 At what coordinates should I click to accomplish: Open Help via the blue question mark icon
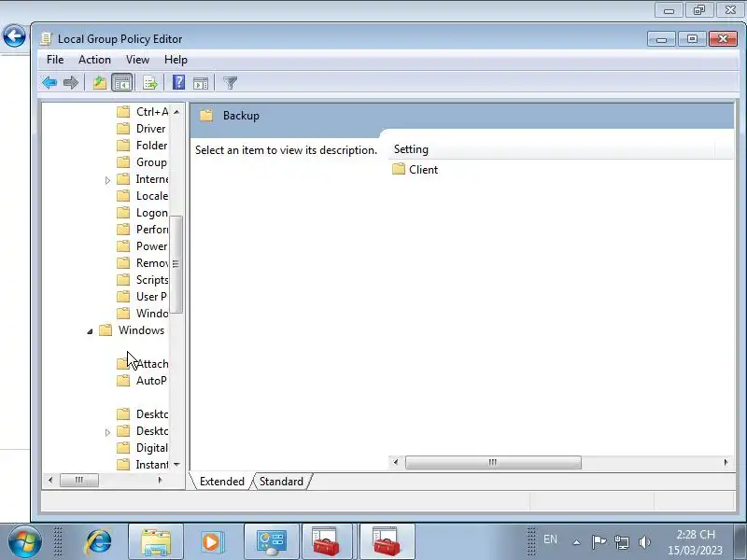tap(178, 83)
